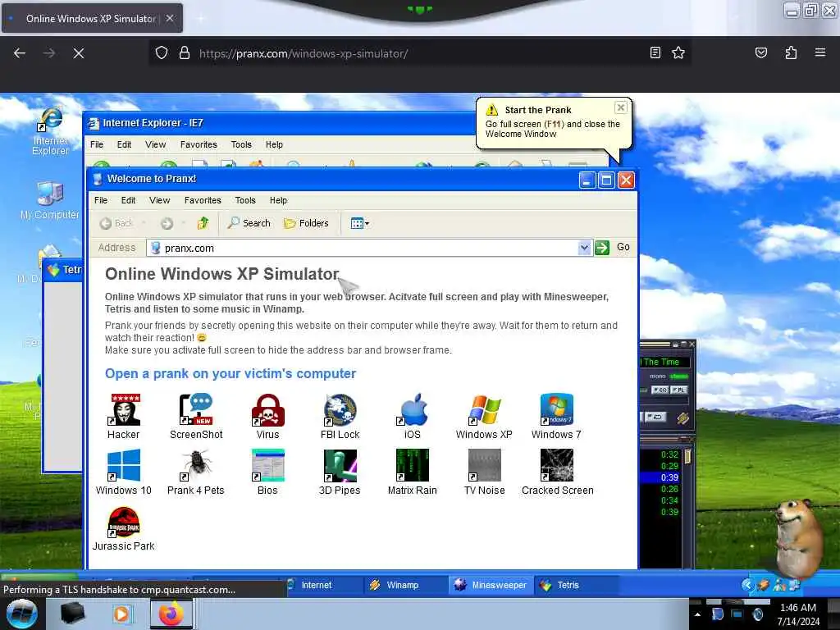This screenshot has width=840, height=630.
Task: Toggle the Winamp PL playlist button
Action: click(678, 390)
